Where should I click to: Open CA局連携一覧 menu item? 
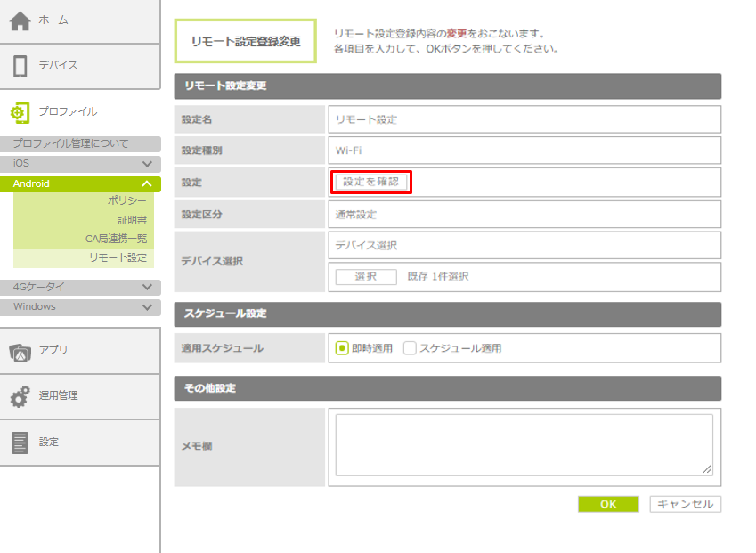coord(116,239)
